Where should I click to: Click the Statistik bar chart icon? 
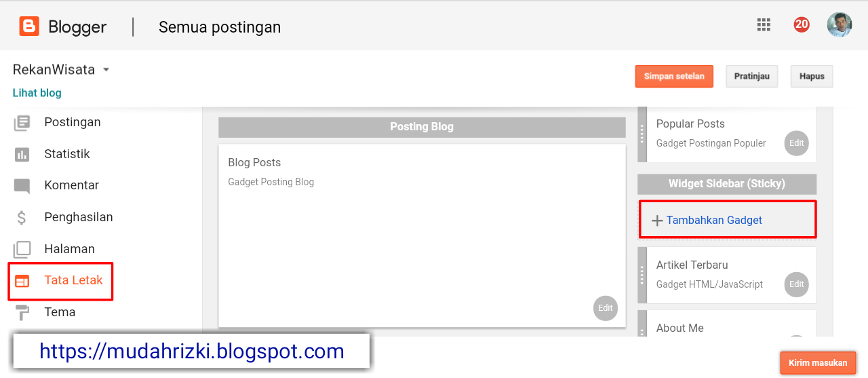coord(22,155)
